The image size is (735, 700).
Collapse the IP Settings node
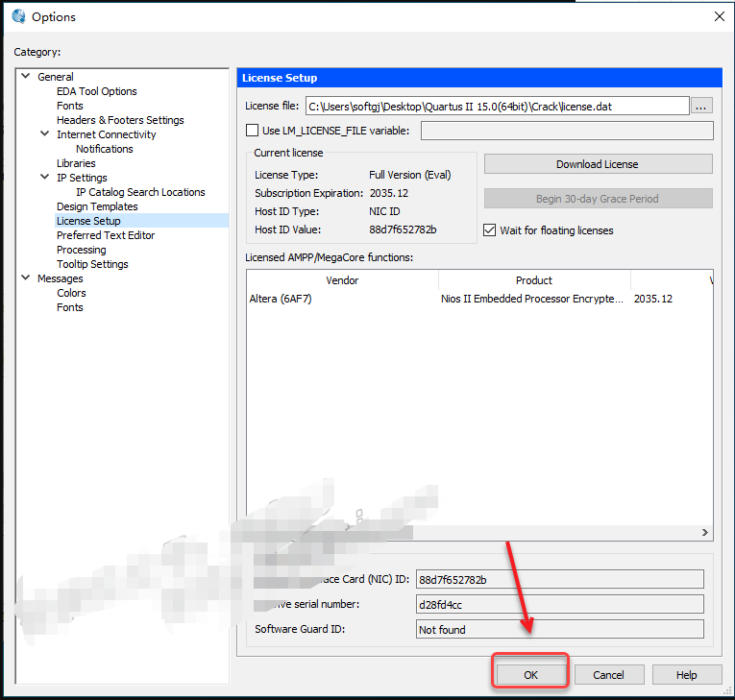[x=45, y=177]
